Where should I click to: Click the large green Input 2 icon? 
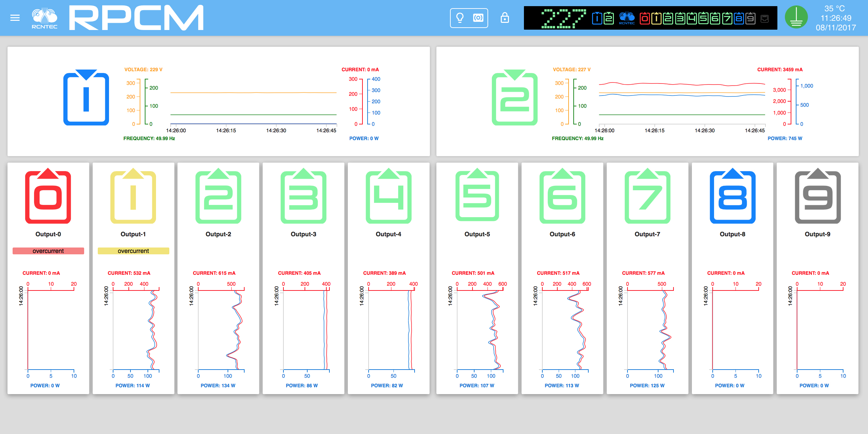pos(515,98)
